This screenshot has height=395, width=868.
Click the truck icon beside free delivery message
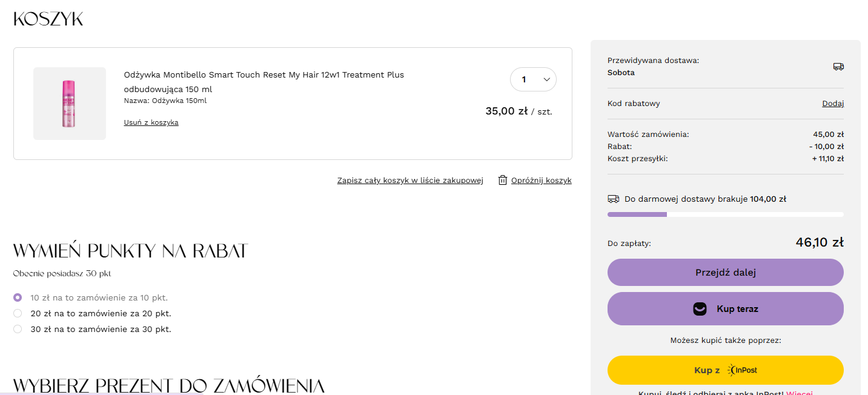(x=613, y=199)
